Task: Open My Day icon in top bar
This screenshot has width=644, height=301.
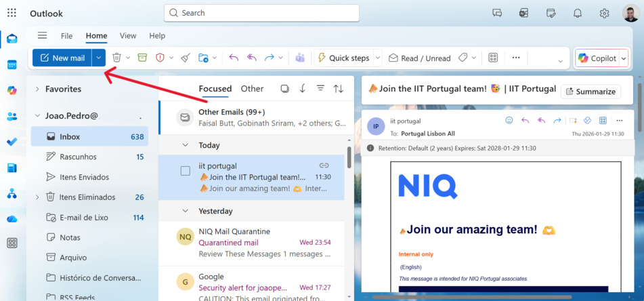Action: click(x=551, y=13)
